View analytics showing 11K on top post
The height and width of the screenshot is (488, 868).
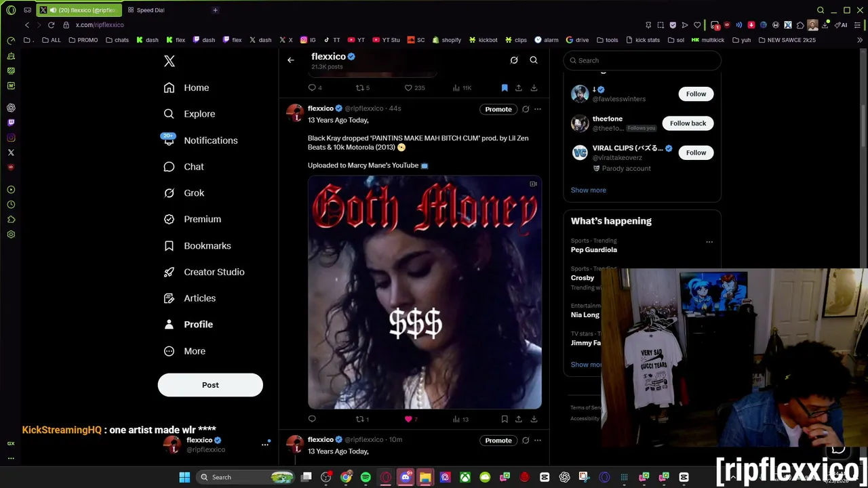coord(461,87)
